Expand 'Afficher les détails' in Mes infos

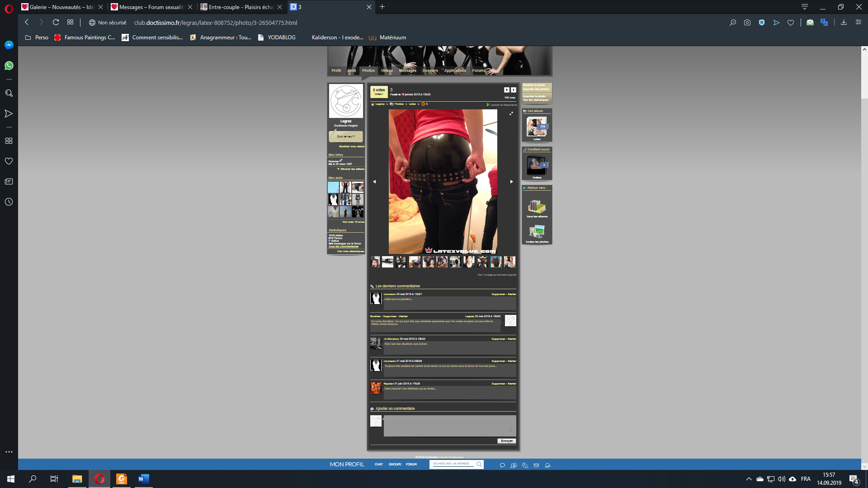pyautogui.click(x=351, y=169)
